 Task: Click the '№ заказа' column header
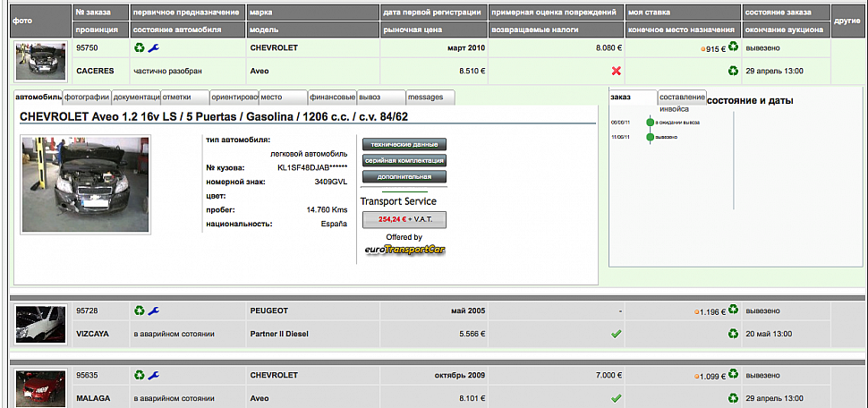click(100, 13)
